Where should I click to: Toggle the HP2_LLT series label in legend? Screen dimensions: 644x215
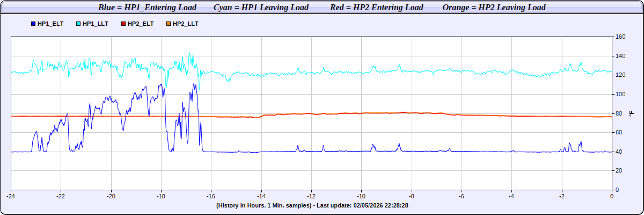186,24
